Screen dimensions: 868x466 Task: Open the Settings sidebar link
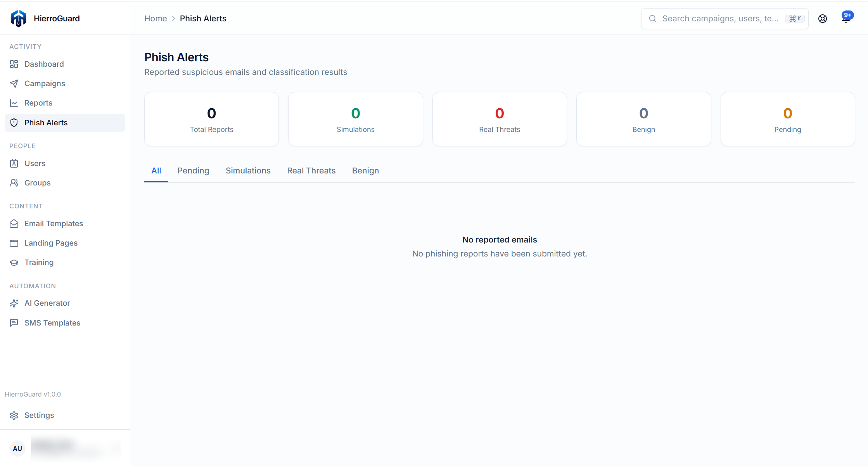65,415
